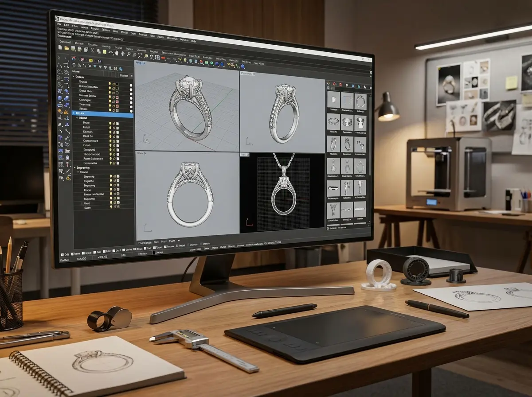Toggle the lightbulb visibility of the top layer

click(110, 83)
